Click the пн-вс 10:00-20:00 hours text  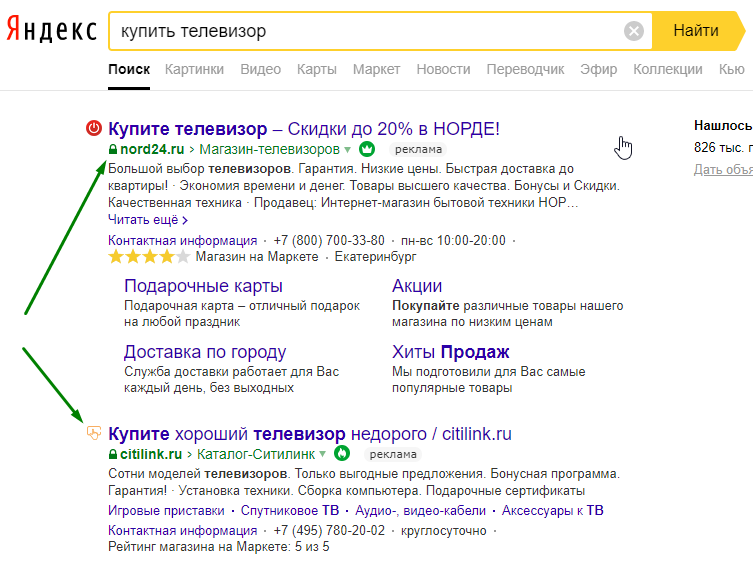pyautogui.click(x=453, y=240)
